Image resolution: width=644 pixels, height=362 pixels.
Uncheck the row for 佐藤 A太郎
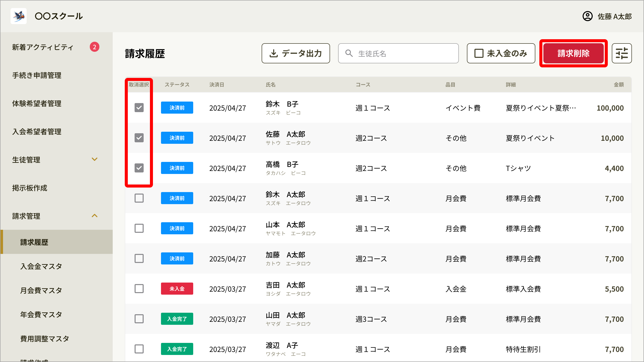tap(139, 138)
